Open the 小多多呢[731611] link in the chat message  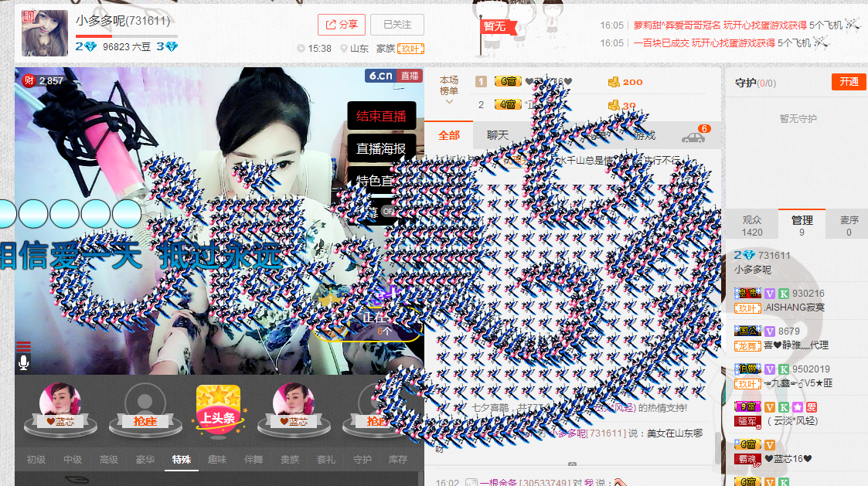(587, 433)
